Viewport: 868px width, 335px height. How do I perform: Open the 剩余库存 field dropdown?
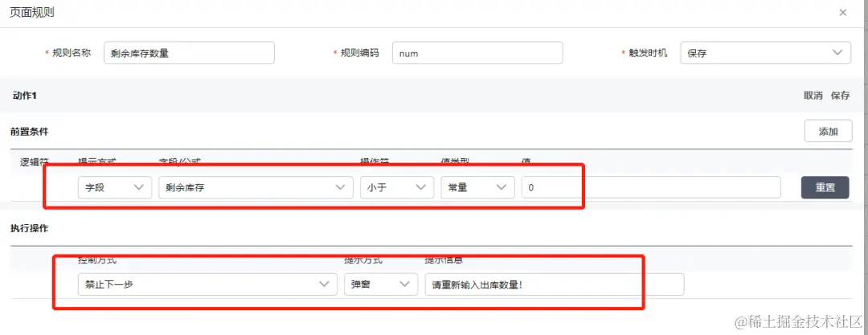coord(256,188)
